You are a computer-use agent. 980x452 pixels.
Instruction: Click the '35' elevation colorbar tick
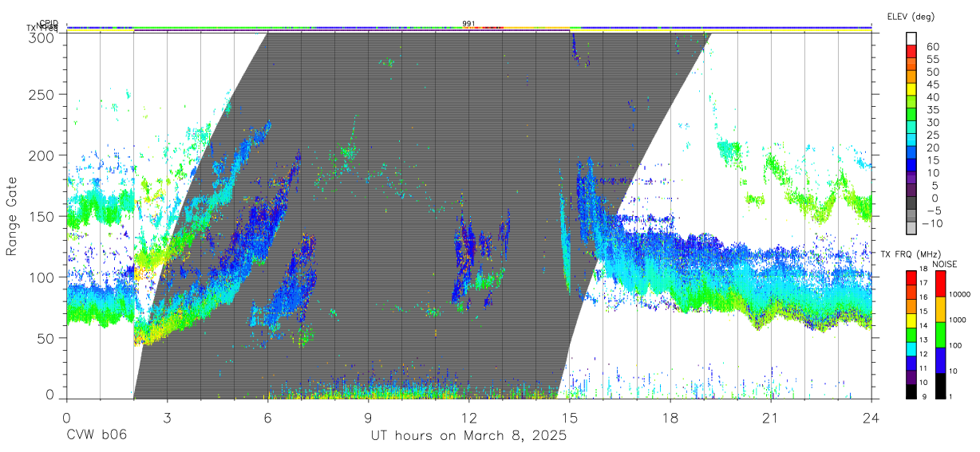pos(934,109)
